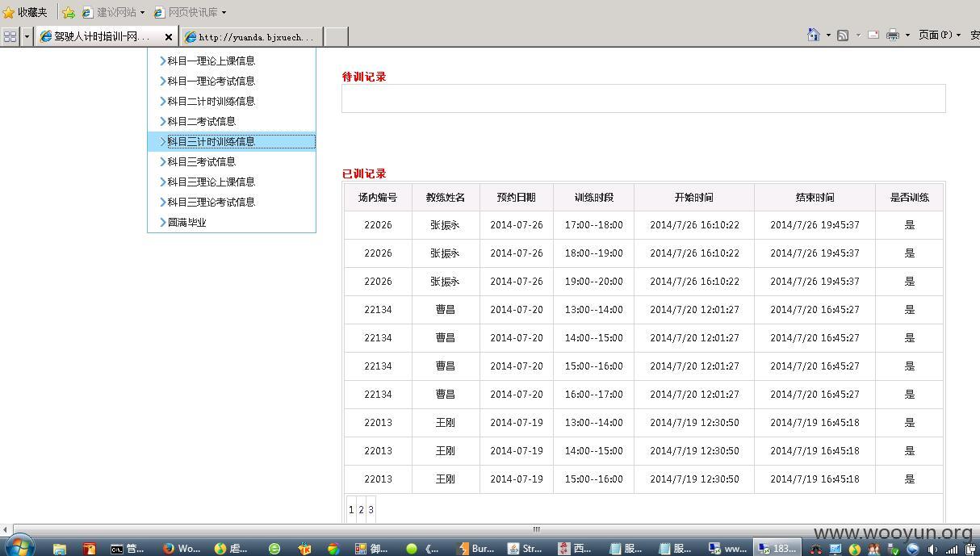Close the 驾驶人计时培训 tab
The width and height of the screenshot is (980, 556).
[x=169, y=37]
